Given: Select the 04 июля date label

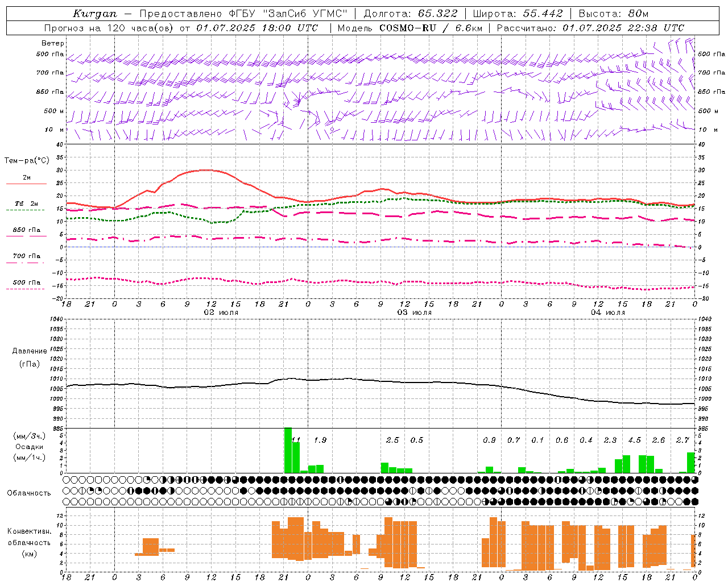Looking at the screenshot, I should tap(608, 313).
